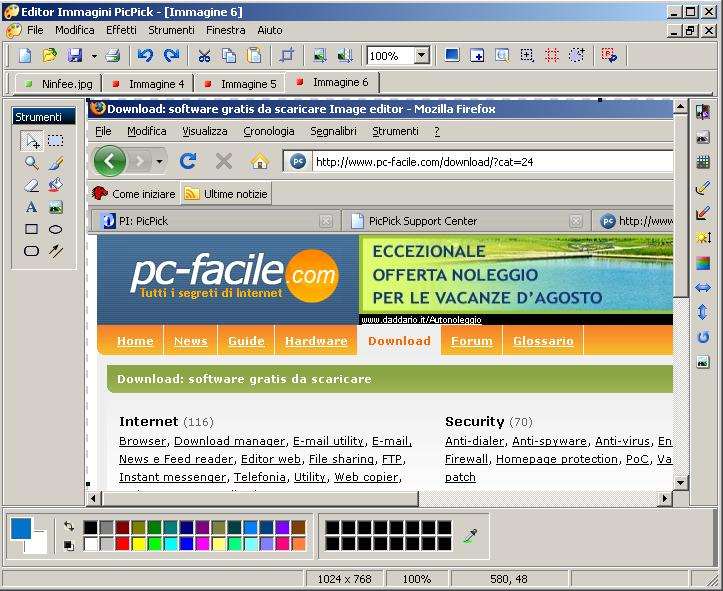Open the Save button dropdown arrow
Viewport: 723px width, 591px height.
click(x=94, y=56)
